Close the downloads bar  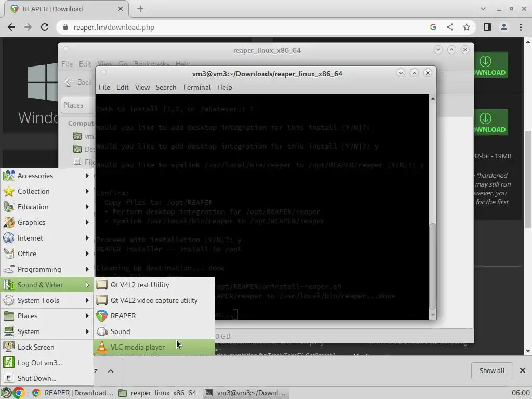coord(523,370)
